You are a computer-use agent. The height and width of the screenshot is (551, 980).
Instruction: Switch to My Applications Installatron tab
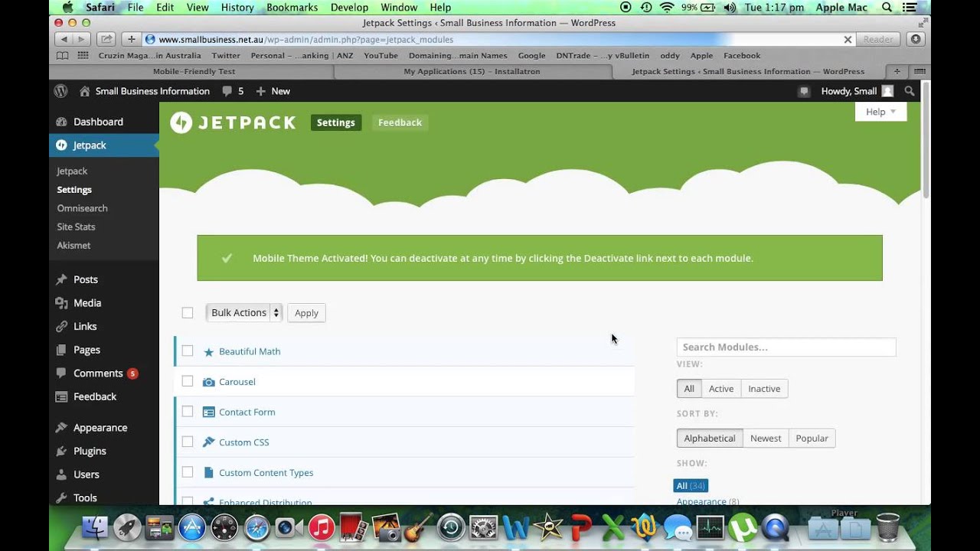pyautogui.click(x=472, y=71)
